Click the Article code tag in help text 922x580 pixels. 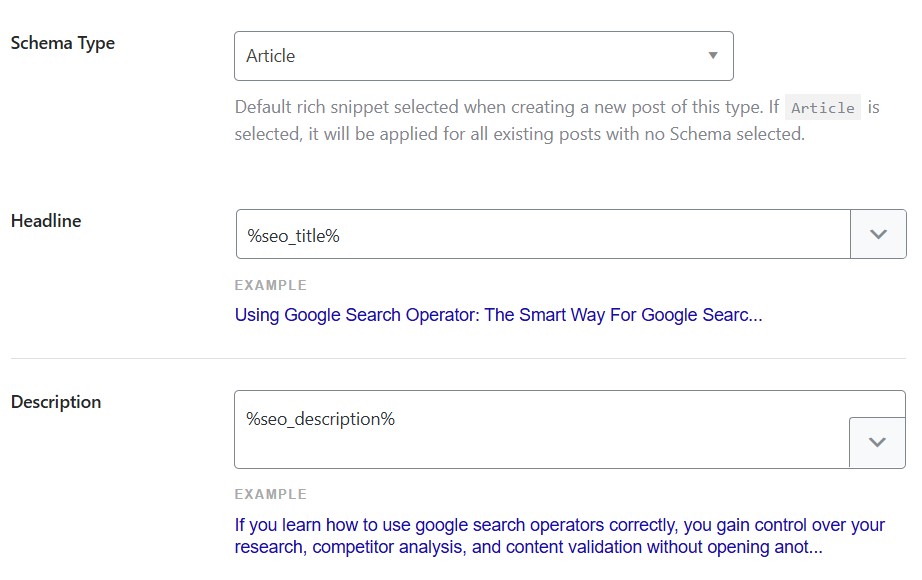[822, 108]
